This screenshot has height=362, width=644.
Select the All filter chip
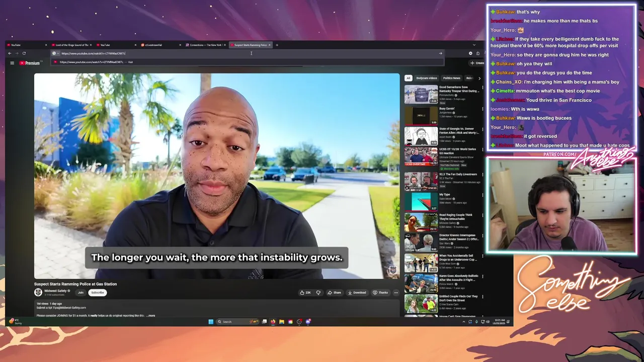(x=409, y=78)
